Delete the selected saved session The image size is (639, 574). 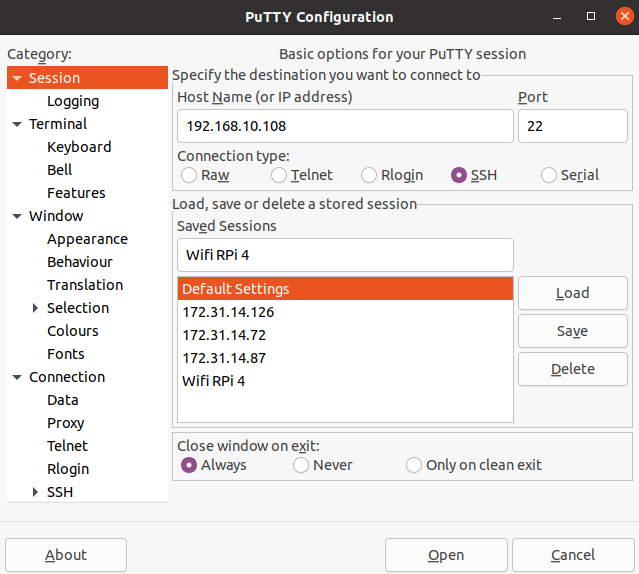coord(572,369)
